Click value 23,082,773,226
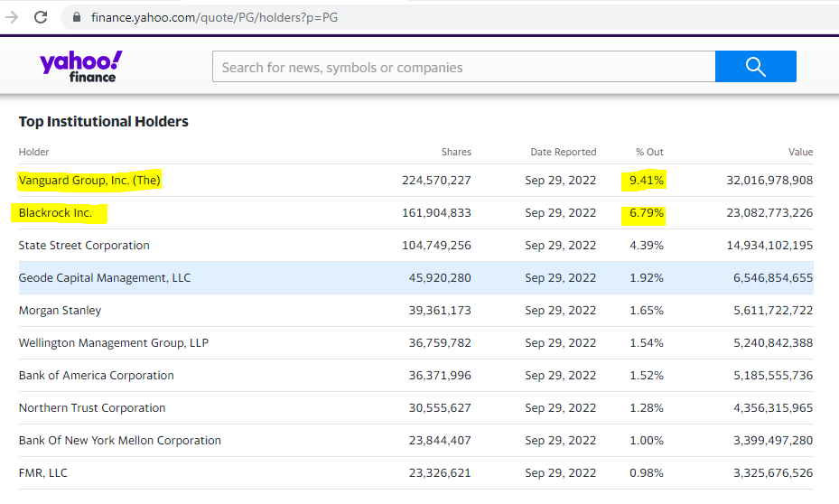 coord(769,213)
